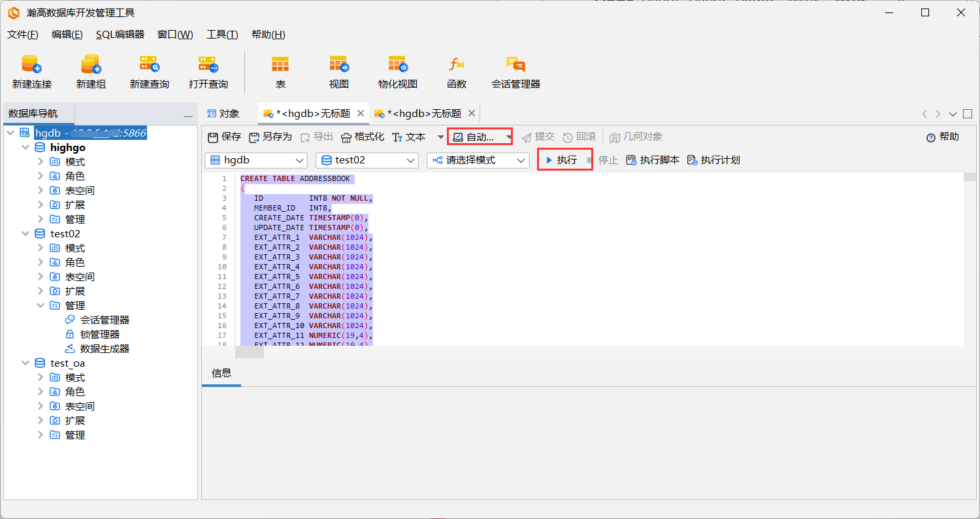Switch to the 对象 tab

pos(223,114)
